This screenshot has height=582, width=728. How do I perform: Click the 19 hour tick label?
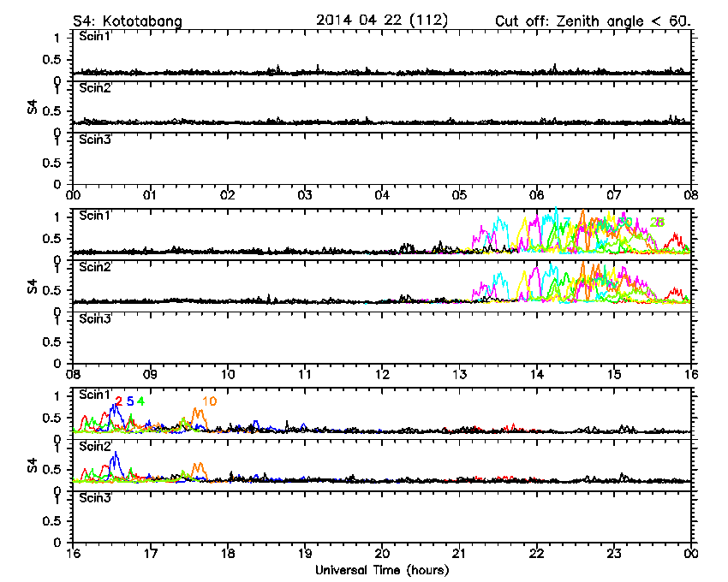(x=305, y=554)
